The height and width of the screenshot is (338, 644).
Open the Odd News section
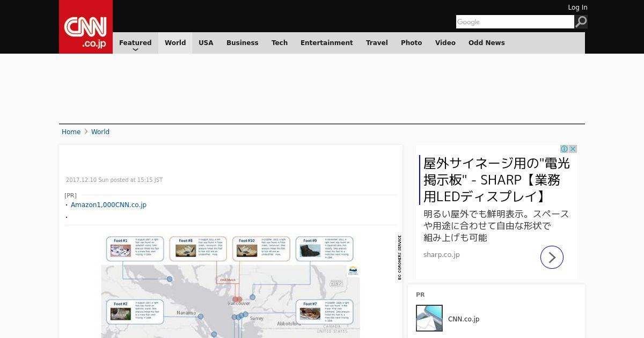point(486,43)
